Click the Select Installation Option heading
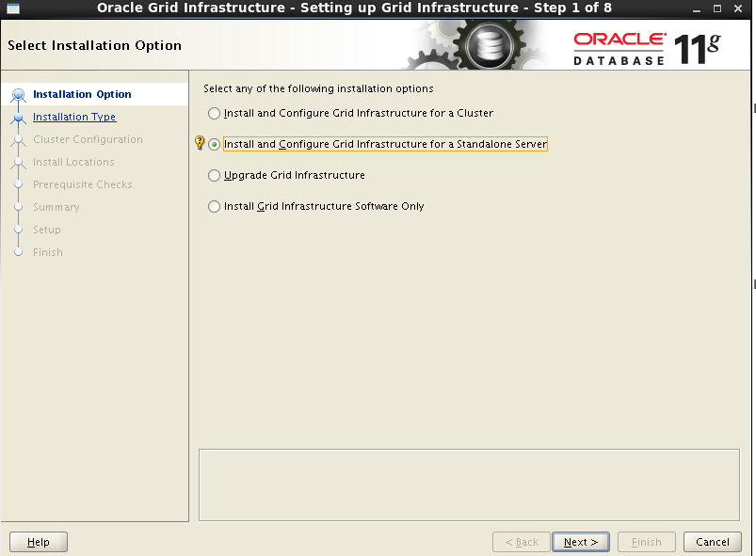 pos(94,45)
